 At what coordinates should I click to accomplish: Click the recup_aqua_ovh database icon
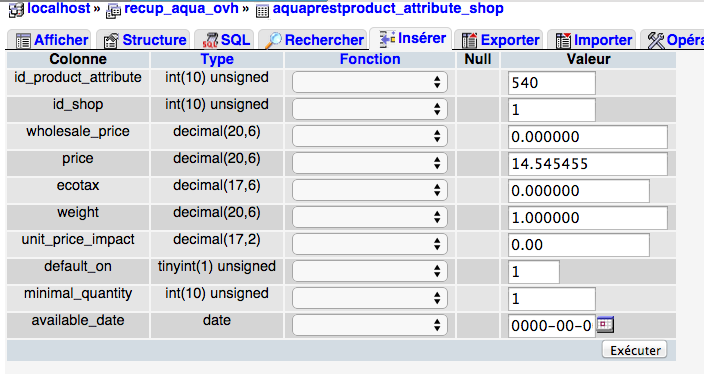click(113, 10)
